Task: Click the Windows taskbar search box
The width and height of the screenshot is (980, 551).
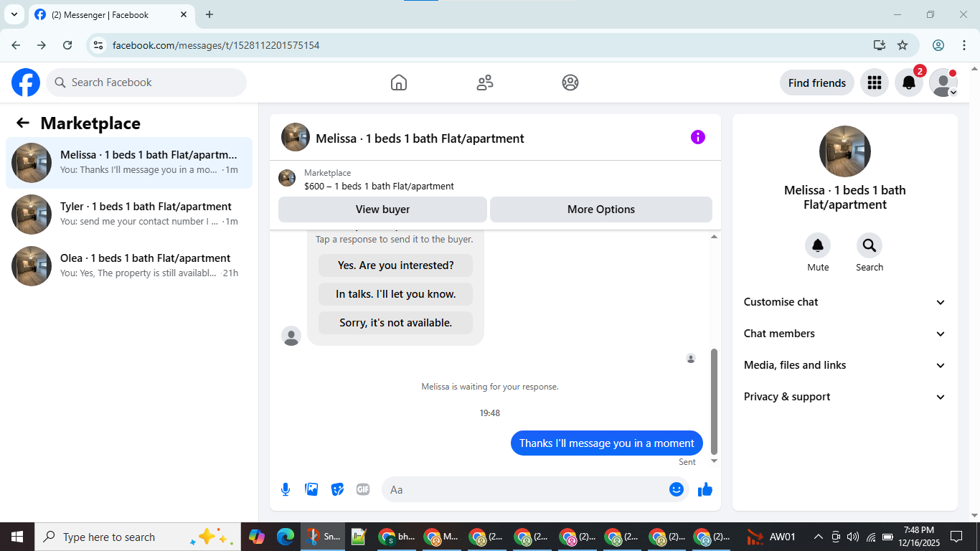Action: [136, 537]
